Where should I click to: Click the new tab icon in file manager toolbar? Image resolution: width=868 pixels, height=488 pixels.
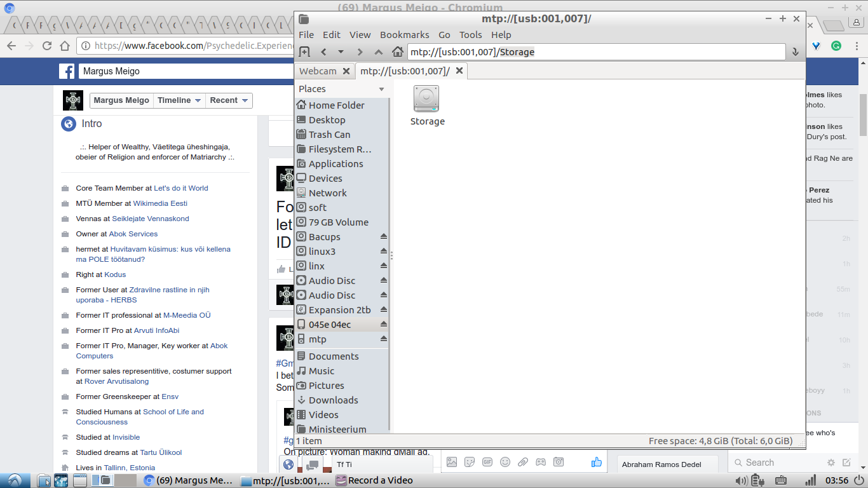[x=304, y=52]
